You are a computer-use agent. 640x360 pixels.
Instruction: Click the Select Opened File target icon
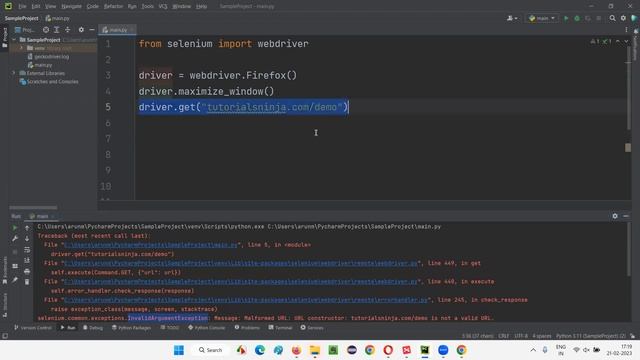(46, 30)
